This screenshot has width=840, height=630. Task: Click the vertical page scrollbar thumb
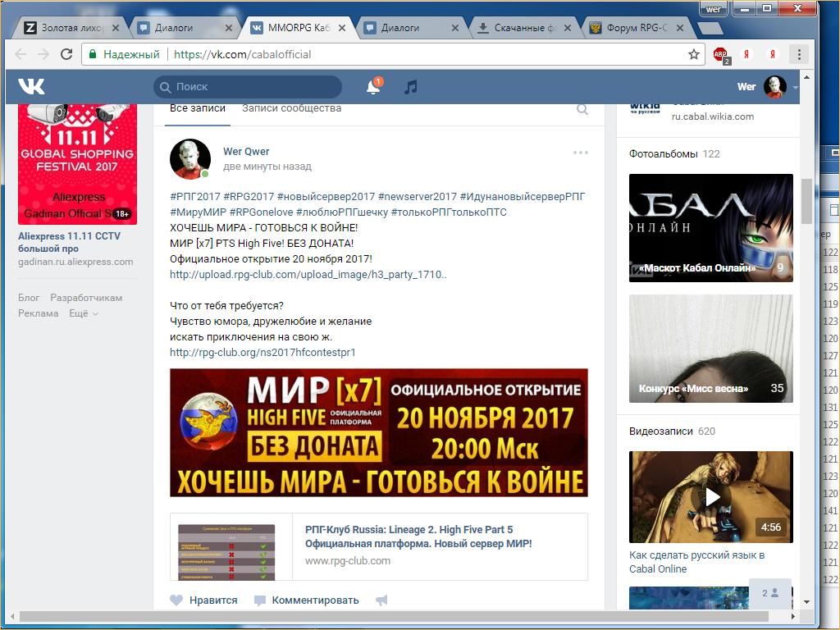point(806,201)
